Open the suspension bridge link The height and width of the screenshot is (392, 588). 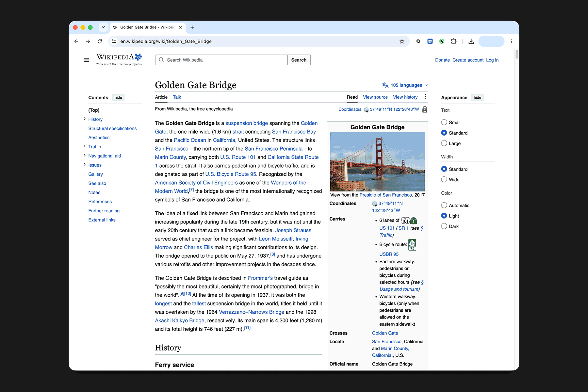(247, 123)
